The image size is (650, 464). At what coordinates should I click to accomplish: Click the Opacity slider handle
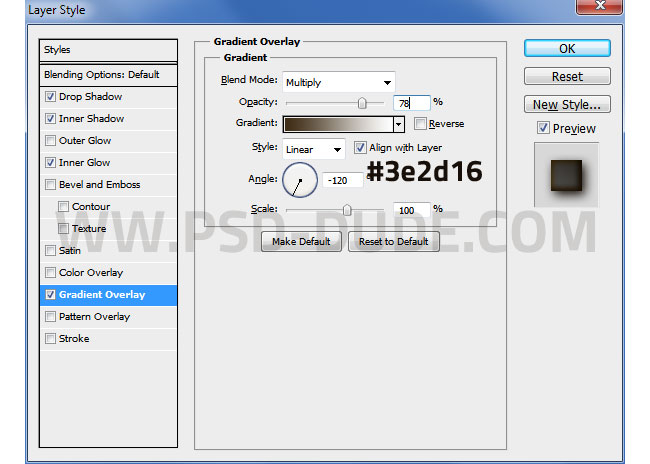pos(362,103)
